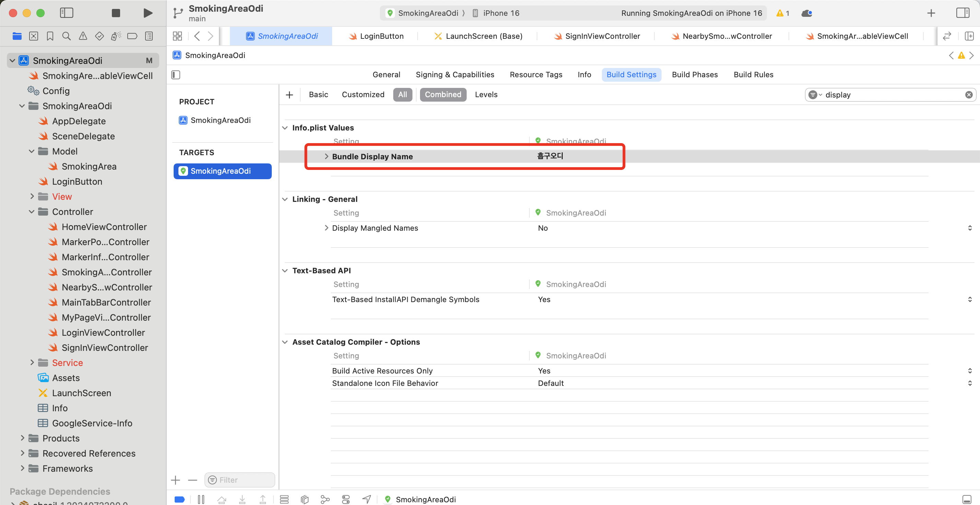Viewport: 980px width, 505px height.
Task: Click the debug memory graph icon
Action: pyautogui.click(x=325, y=499)
